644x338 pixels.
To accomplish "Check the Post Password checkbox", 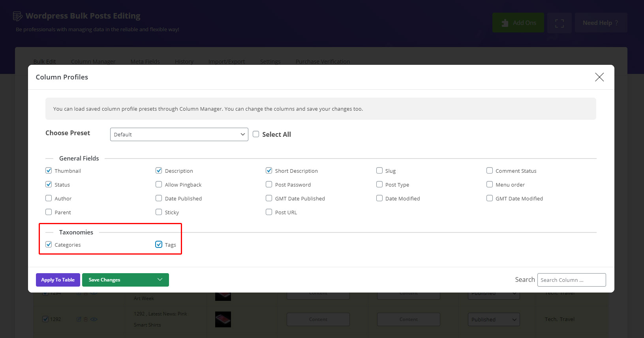I will click(269, 184).
